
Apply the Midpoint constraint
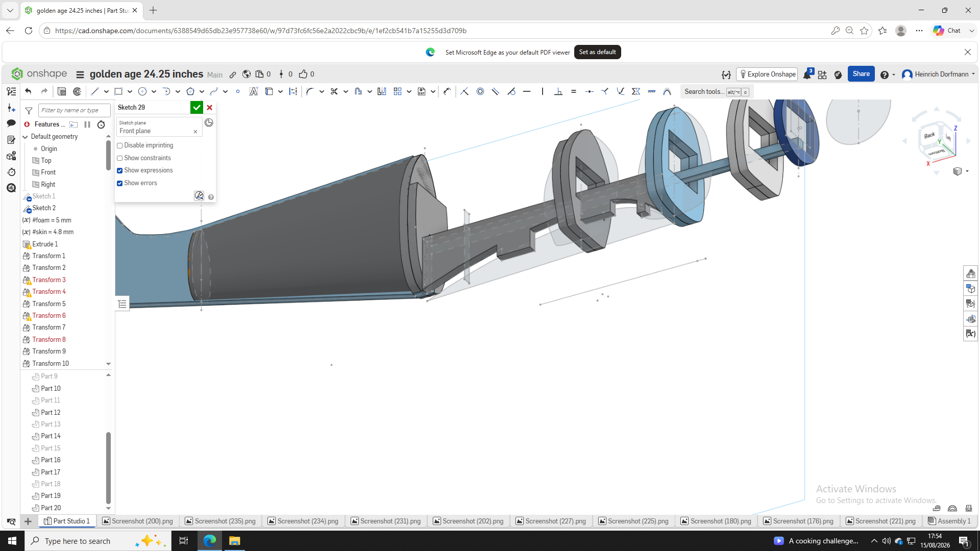590,91
